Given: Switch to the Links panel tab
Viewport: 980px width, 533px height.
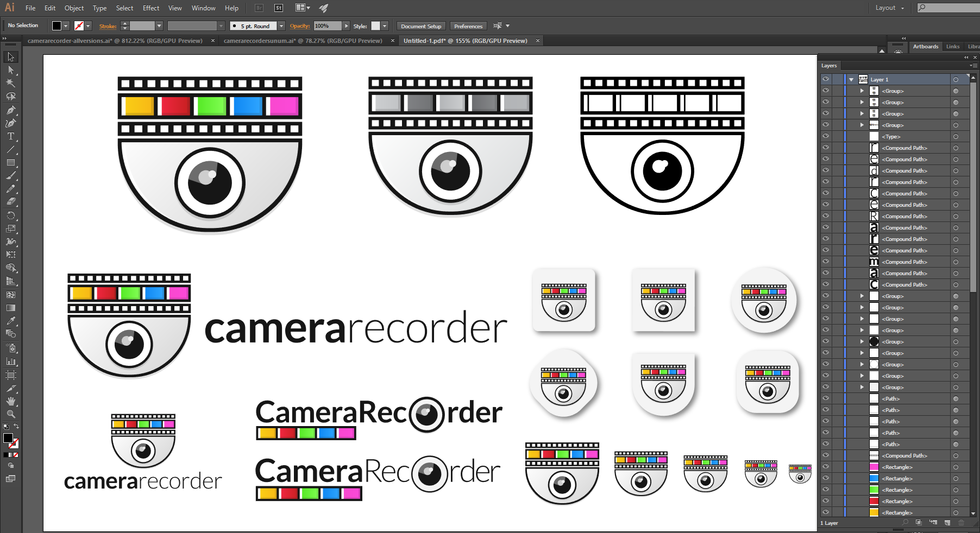Looking at the screenshot, I should 953,46.
